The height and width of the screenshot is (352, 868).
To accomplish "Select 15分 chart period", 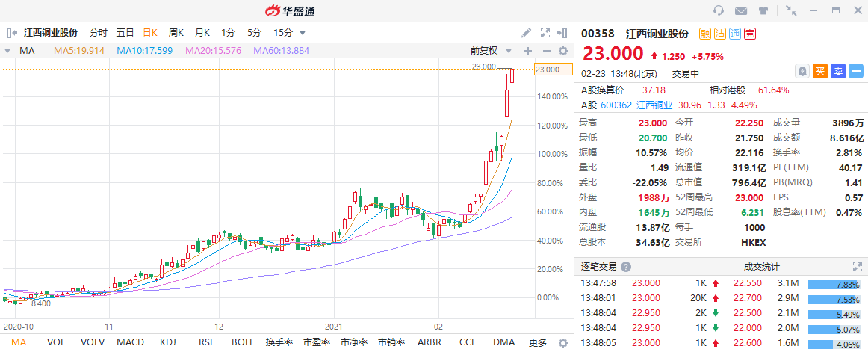I will click(x=283, y=33).
